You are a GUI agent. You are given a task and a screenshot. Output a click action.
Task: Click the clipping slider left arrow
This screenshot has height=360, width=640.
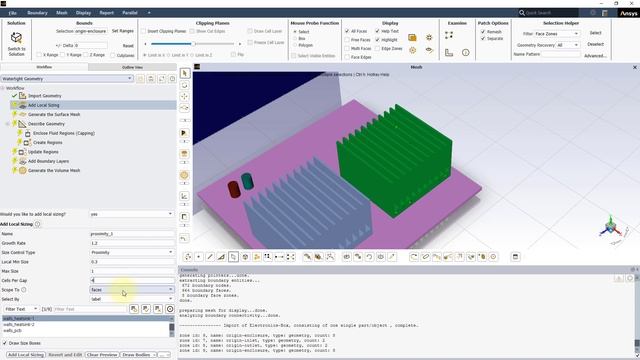145,44
